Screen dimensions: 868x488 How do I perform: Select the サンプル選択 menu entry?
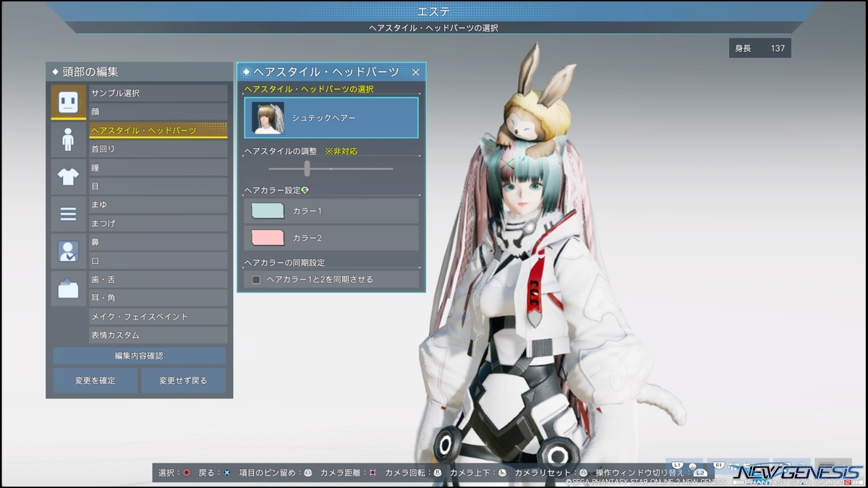[x=158, y=93]
